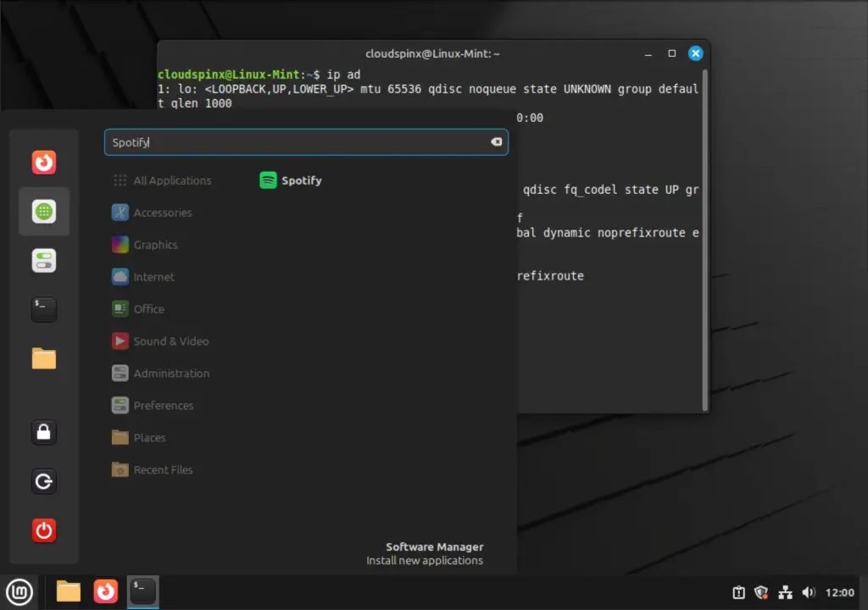Select the Administration category
The height and width of the screenshot is (610, 868).
(171, 373)
